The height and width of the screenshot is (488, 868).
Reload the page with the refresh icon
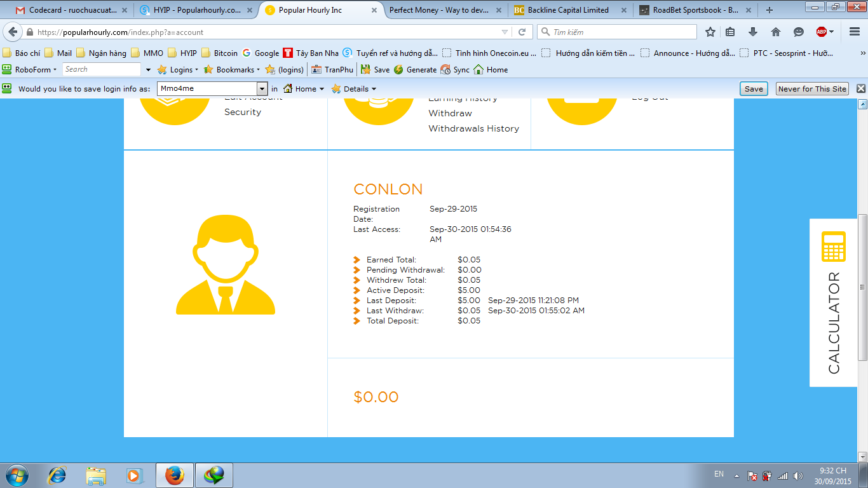coord(522,32)
